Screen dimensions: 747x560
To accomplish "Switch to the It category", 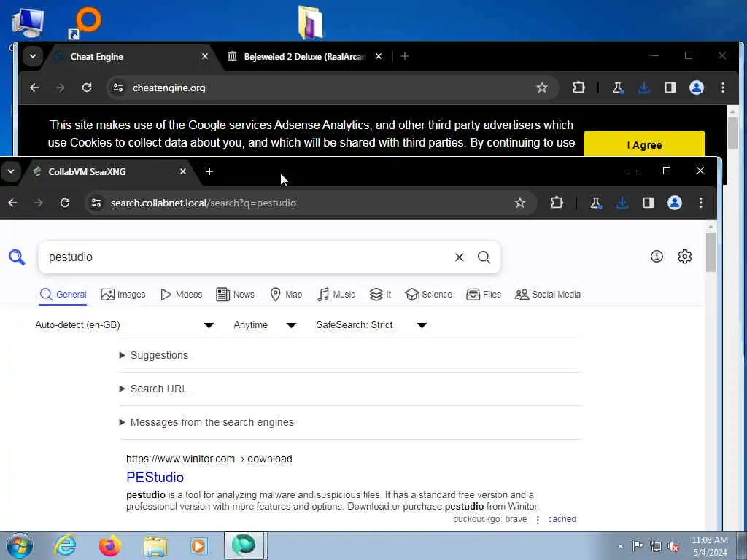I will pyautogui.click(x=380, y=295).
